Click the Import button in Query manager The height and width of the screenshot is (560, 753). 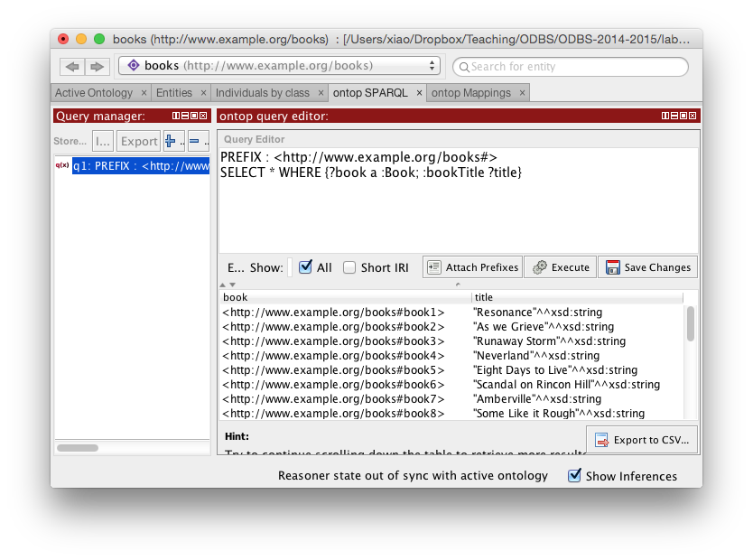(x=103, y=141)
